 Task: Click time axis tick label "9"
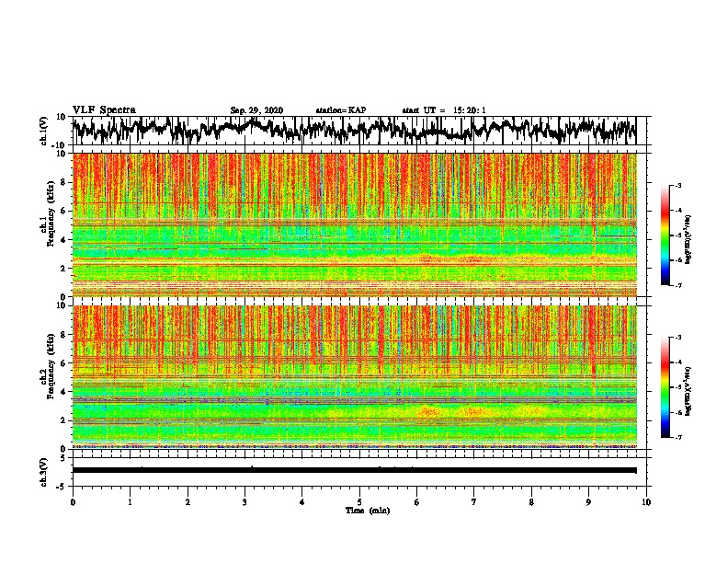click(x=588, y=502)
